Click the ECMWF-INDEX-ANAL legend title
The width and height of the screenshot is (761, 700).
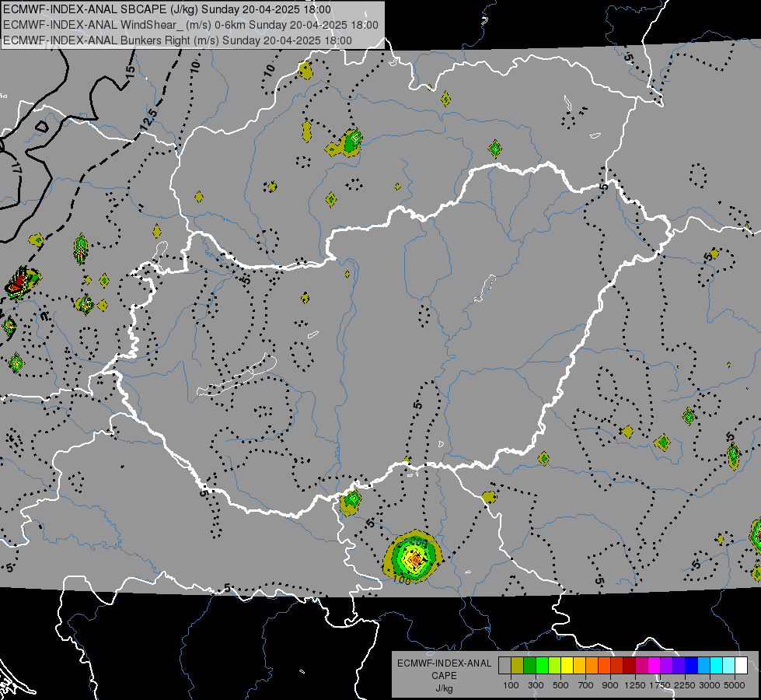(444, 663)
